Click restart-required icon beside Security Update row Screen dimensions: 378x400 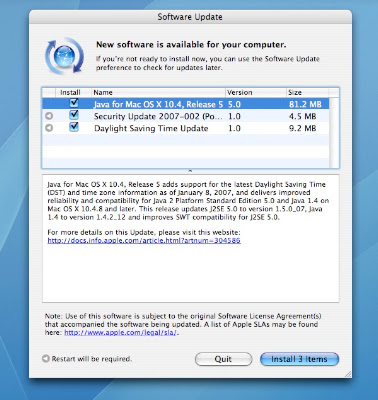pos(49,116)
